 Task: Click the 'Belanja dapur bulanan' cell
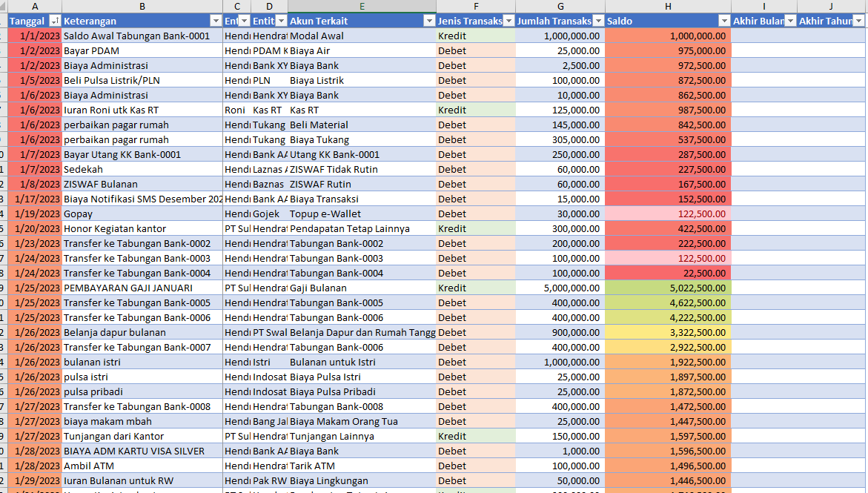click(142, 332)
